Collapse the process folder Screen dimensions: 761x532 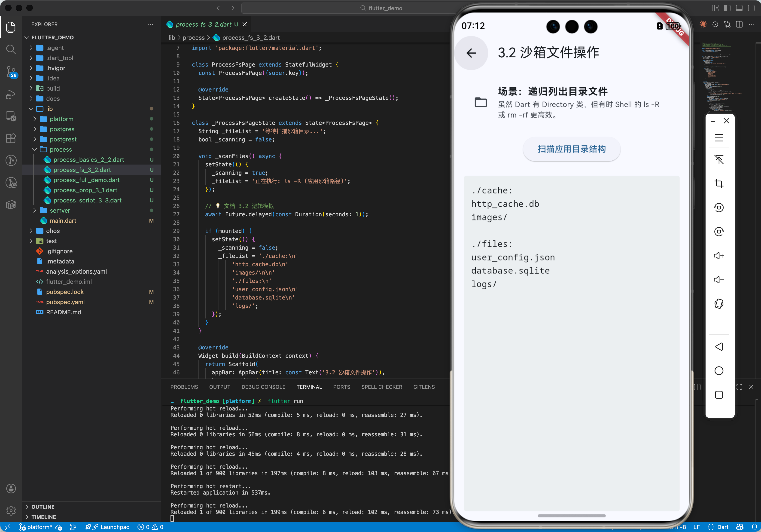[61, 149]
